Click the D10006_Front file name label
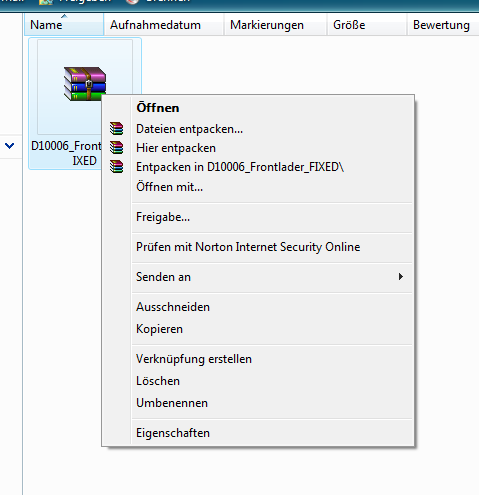The width and height of the screenshot is (479, 495). [66, 153]
